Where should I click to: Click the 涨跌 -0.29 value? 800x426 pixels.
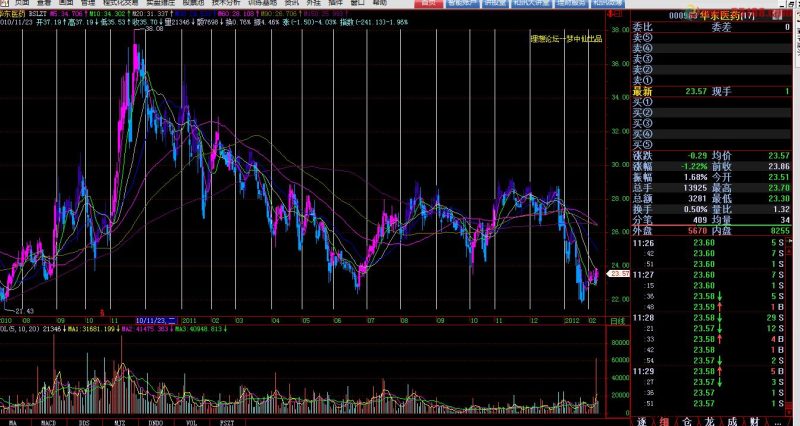697,156
